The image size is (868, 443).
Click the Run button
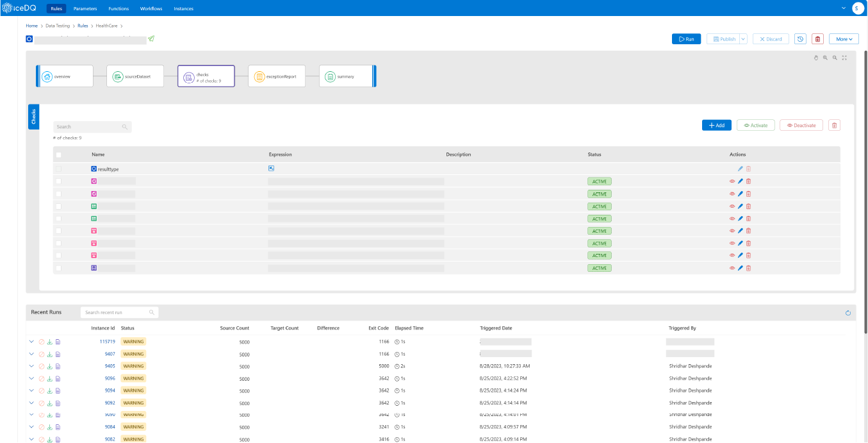tap(686, 38)
